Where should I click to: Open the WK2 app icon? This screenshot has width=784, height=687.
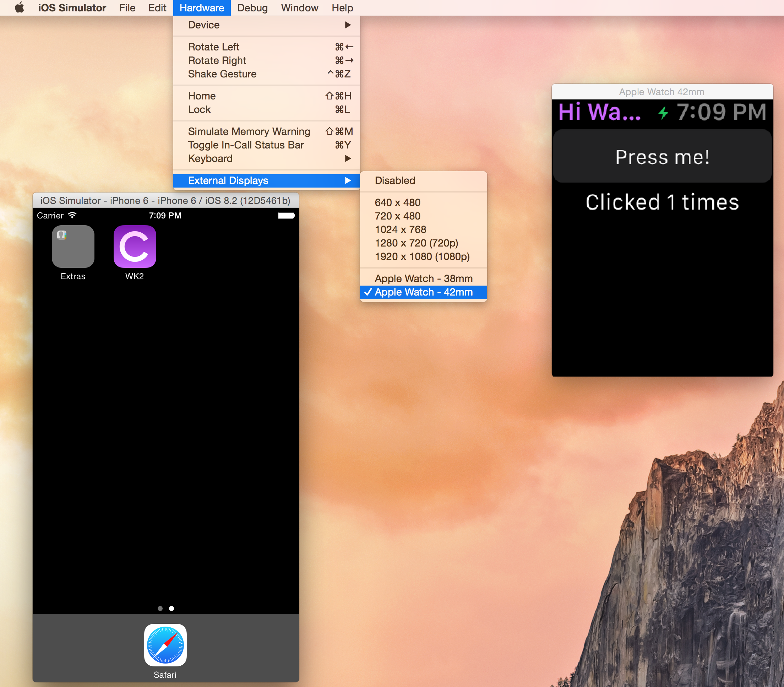click(x=135, y=246)
